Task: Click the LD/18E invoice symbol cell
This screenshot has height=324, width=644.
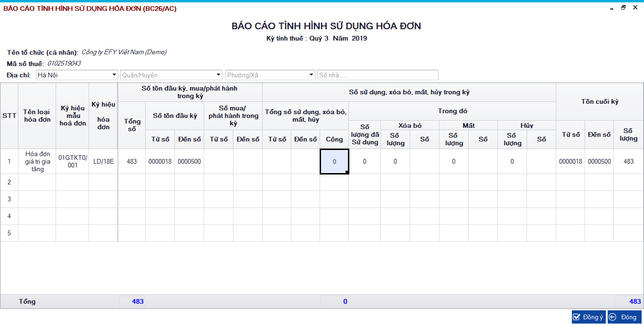Action: (103, 161)
